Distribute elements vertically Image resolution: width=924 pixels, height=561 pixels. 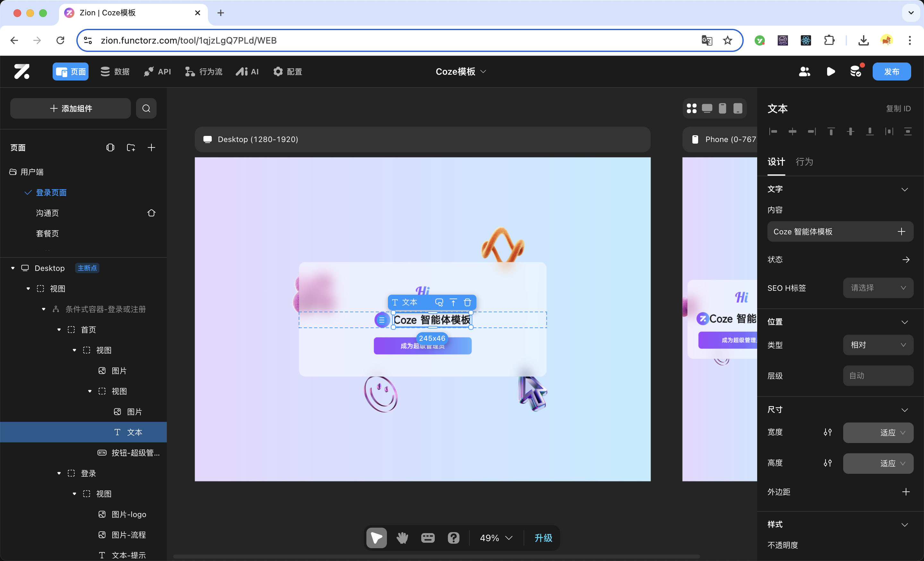[x=908, y=131]
